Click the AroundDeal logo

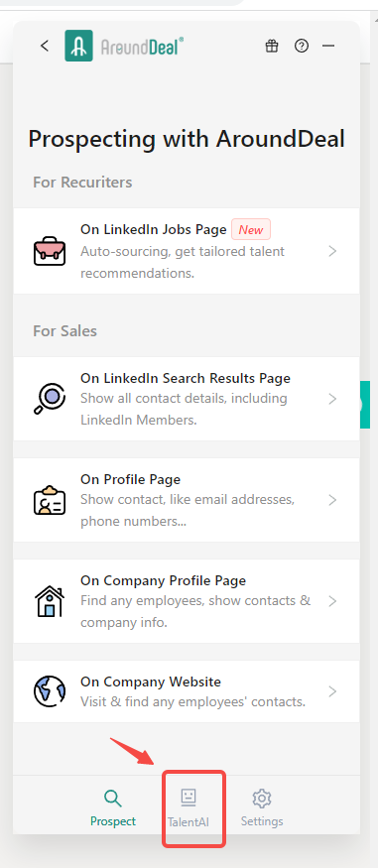[125, 46]
